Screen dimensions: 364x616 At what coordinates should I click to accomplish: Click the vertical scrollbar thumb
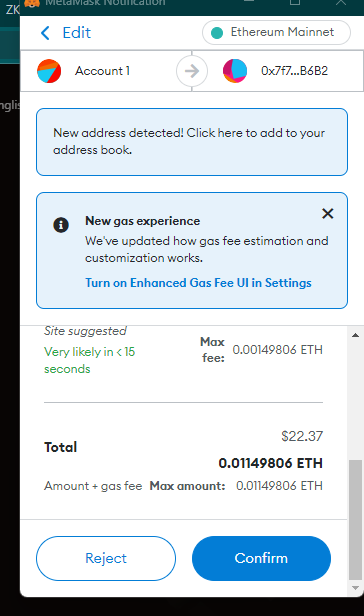tap(355, 520)
